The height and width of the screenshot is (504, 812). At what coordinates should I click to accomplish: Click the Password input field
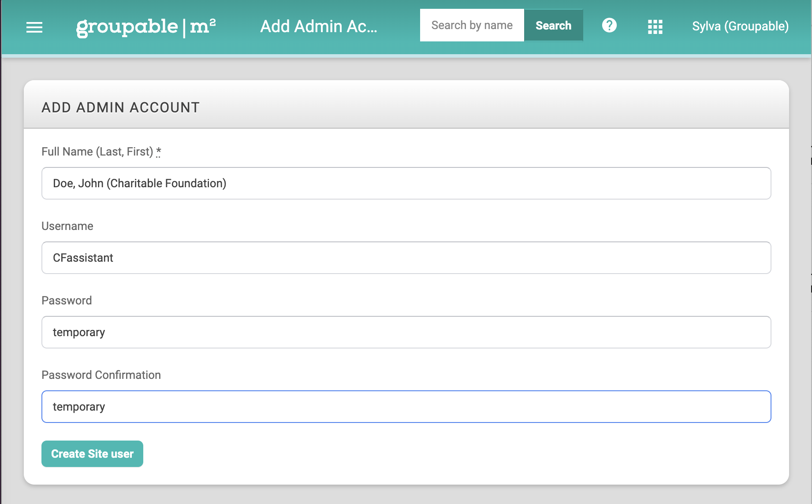406,332
